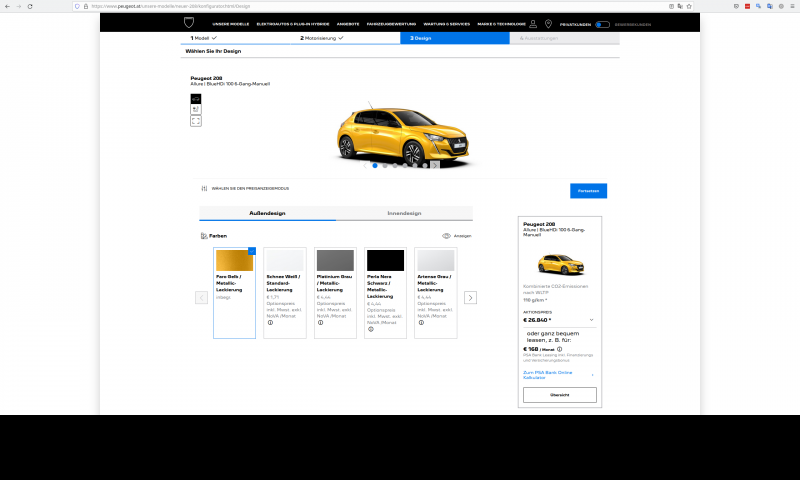This screenshot has height=480, width=800.
Task: Click the Farben palette icon
Action: (204, 236)
